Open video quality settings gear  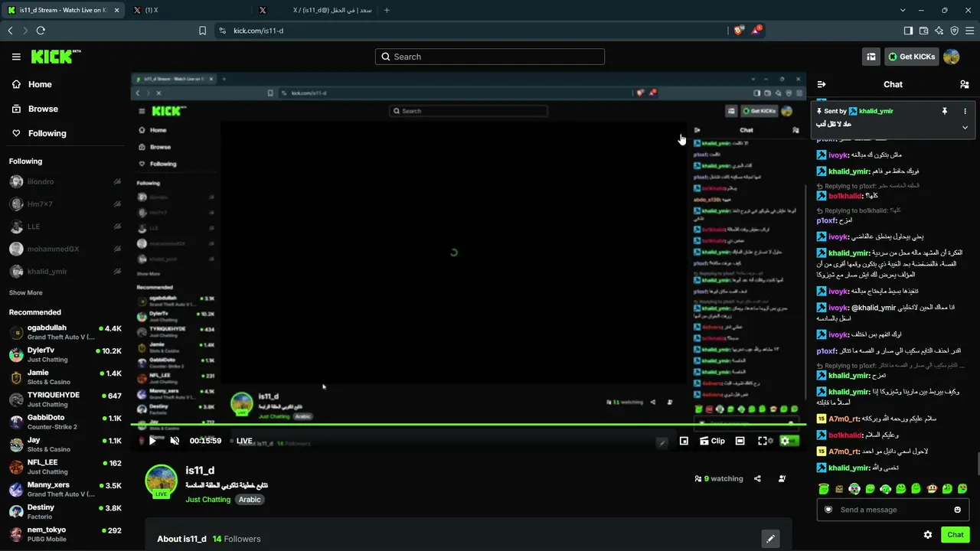785,441
